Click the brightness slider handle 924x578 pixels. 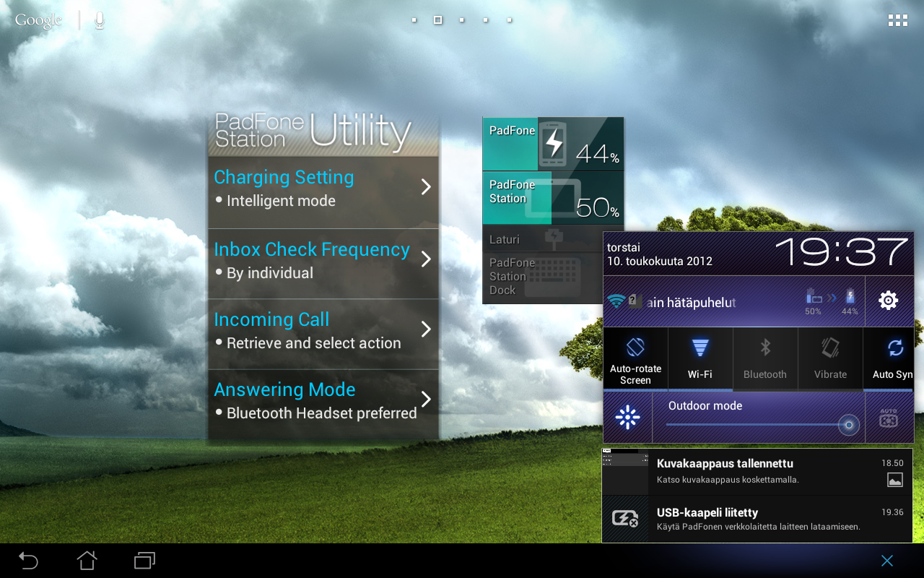click(x=849, y=425)
